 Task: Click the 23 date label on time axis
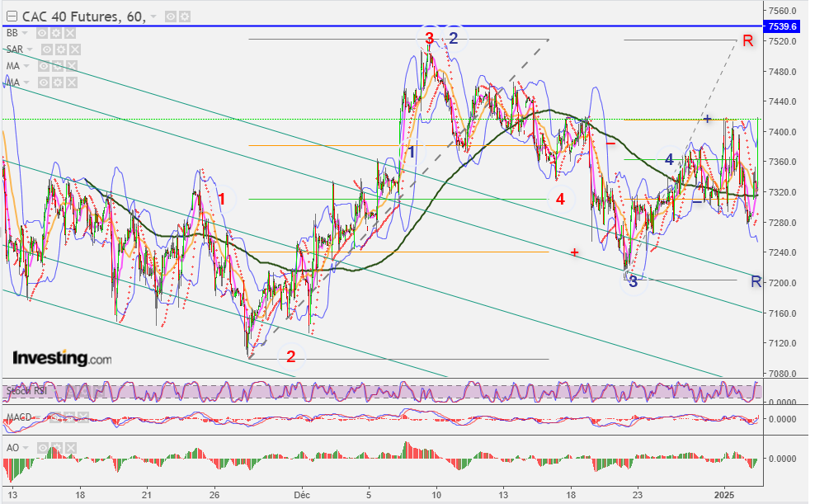click(638, 496)
